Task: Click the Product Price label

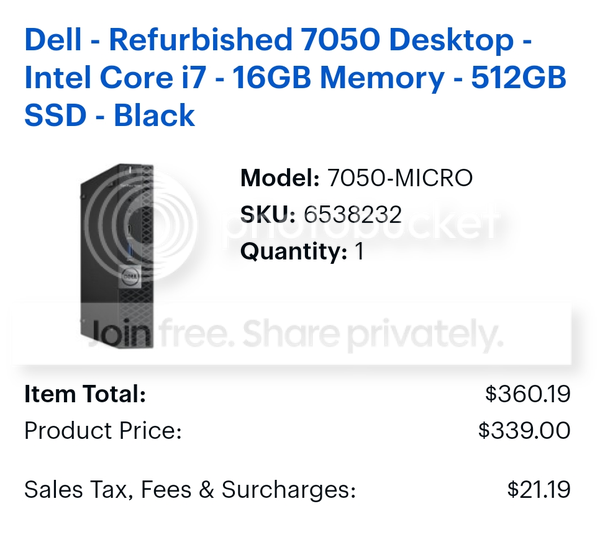Action: click(x=103, y=431)
